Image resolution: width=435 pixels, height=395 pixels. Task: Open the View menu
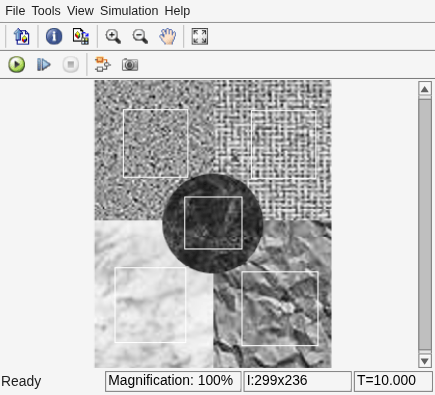tap(80, 11)
